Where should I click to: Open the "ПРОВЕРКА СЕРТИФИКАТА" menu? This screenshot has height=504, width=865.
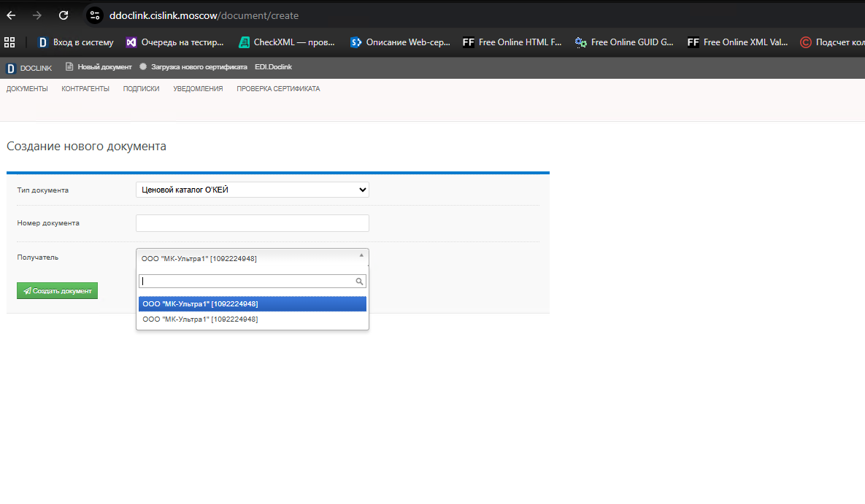278,89
